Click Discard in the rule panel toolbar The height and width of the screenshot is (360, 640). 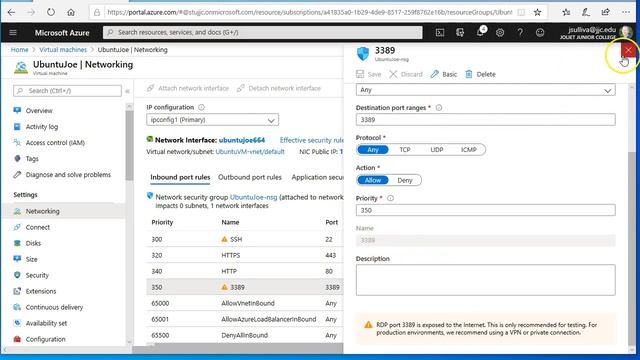click(406, 74)
